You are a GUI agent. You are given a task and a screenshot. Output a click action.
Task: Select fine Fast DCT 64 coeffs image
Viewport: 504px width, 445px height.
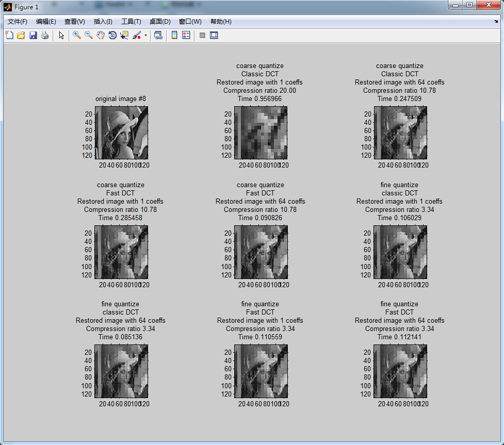[400, 371]
